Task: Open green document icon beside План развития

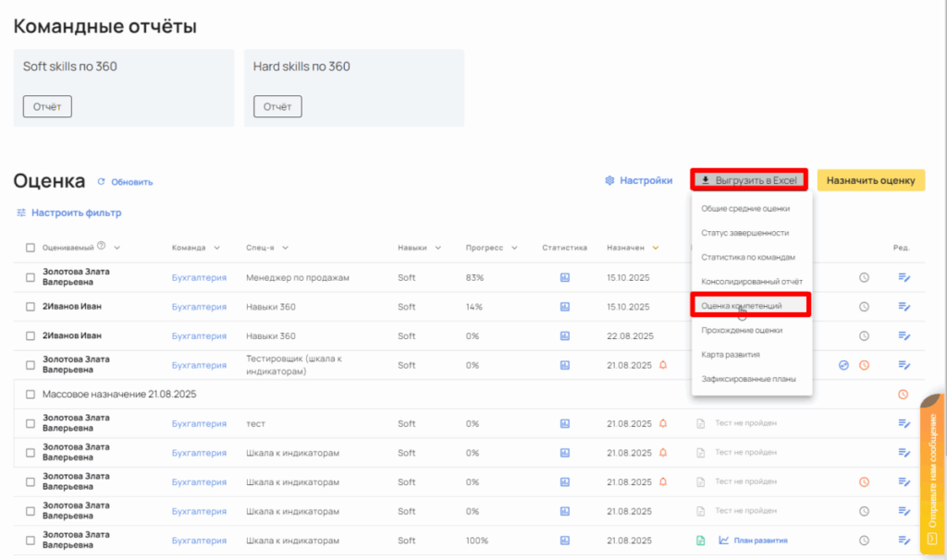Action: point(701,541)
